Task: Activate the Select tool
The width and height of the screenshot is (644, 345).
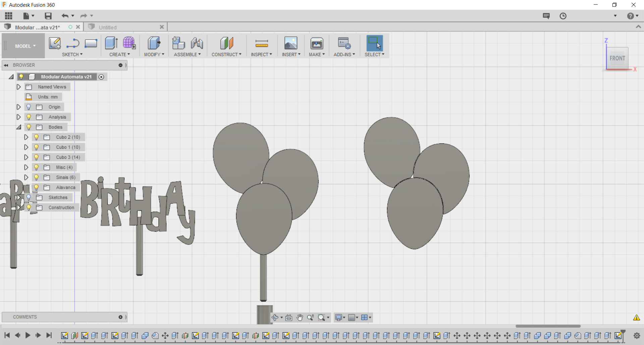Action: pos(375,43)
